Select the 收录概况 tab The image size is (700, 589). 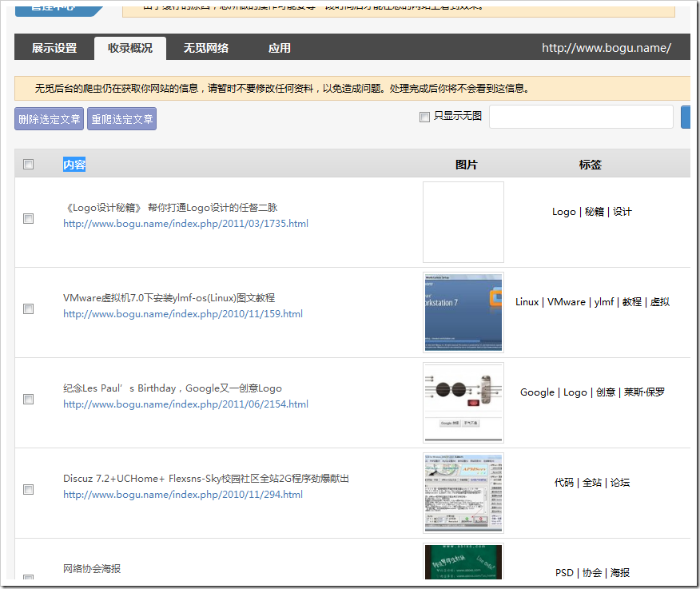(130, 48)
